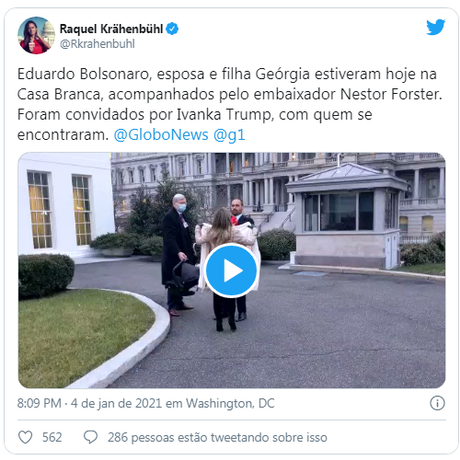Click the yellow-curtained windows in video preview
Viewport: 460px width, 460px height.
tap(60, 209)
